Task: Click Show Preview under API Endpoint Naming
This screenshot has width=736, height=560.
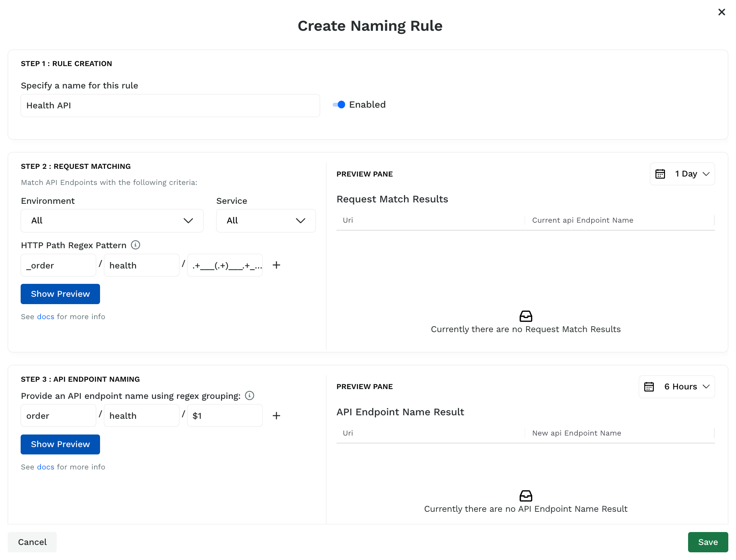Action: tap(60, 444)
